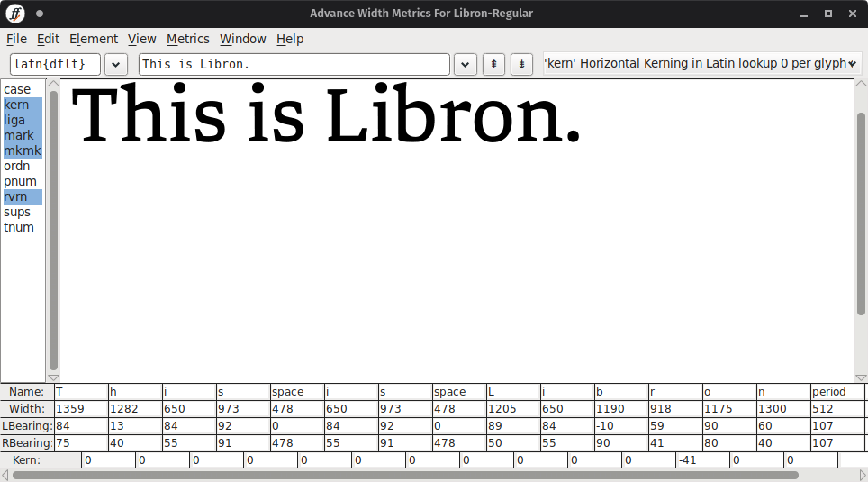Click the width value 1205
The image size is (868, 482).
513,409
